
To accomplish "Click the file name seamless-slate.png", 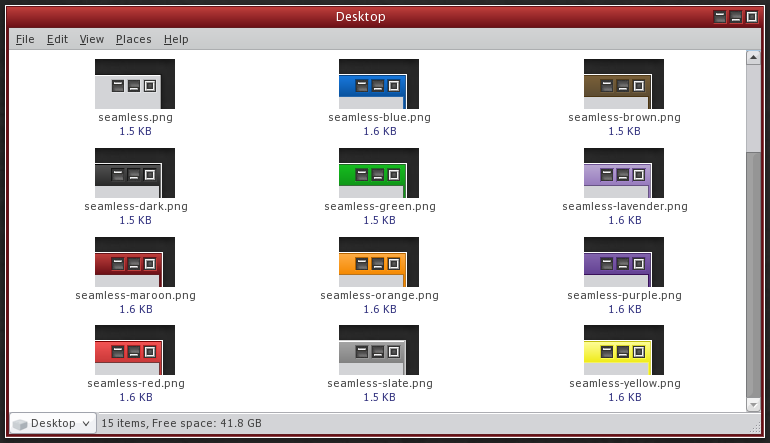I will [380, 383].
